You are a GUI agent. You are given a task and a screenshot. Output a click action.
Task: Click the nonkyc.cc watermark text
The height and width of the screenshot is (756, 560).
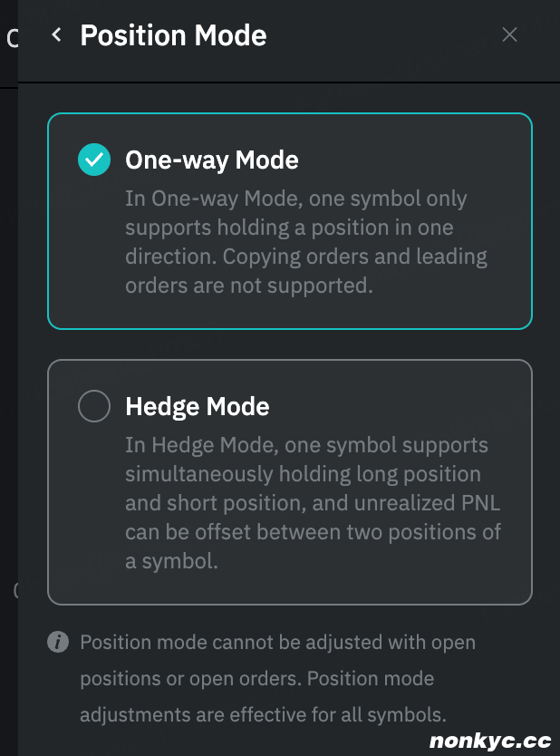[489, 741]
